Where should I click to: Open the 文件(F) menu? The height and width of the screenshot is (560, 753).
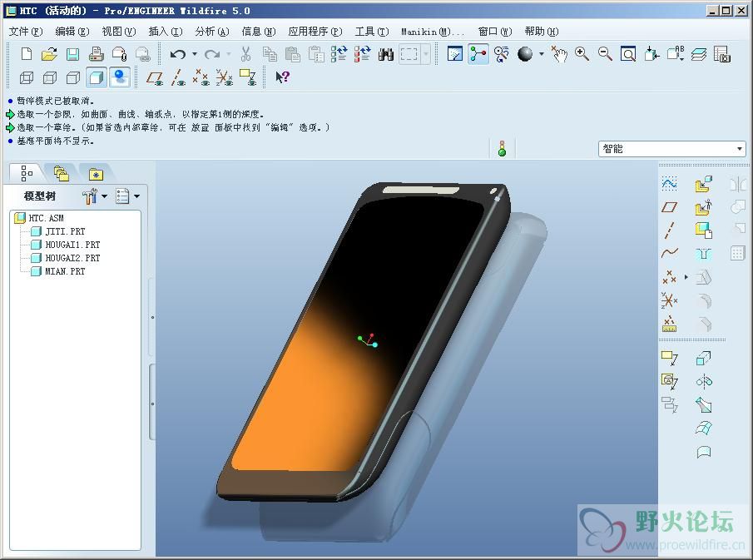tap(26, 32)
